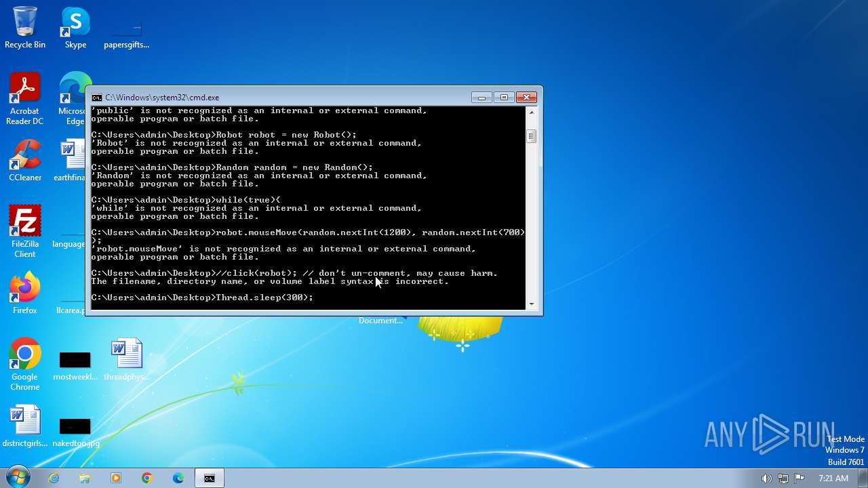Open File Explorer from the taskbar

click(85, 478)
